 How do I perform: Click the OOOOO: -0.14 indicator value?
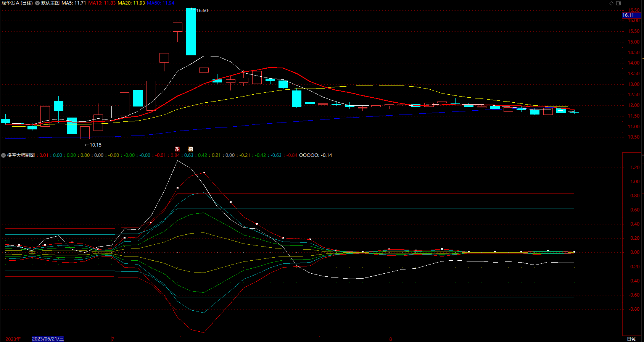(x=316, y=155)
